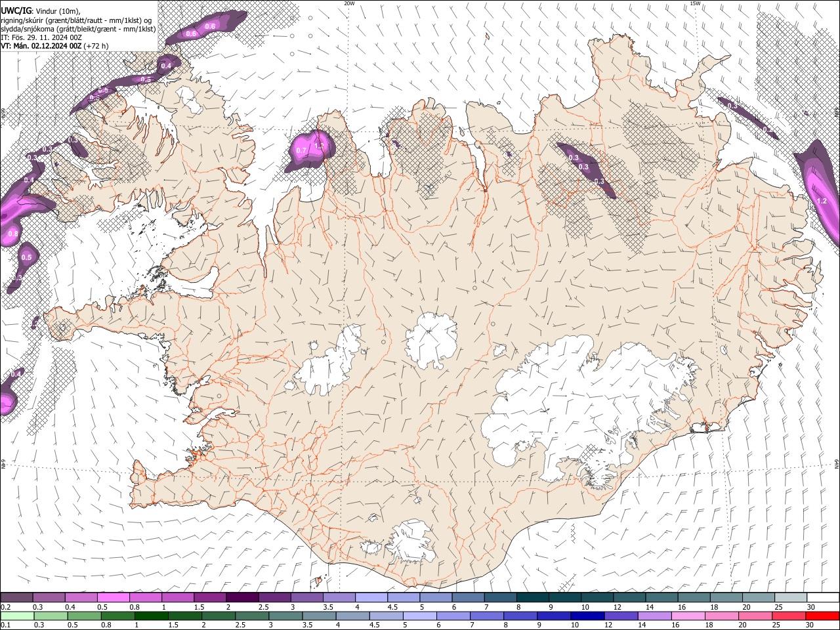Click the 3.5 tick label in lower legend
Image resolution: width=840 pixels, height=630 pixels.
[307, 625]
